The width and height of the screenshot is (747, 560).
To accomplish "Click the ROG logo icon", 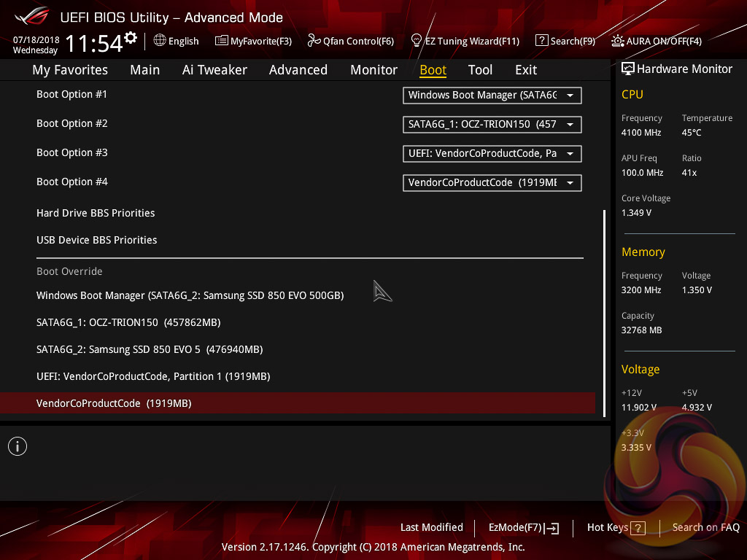I will 32,16.
